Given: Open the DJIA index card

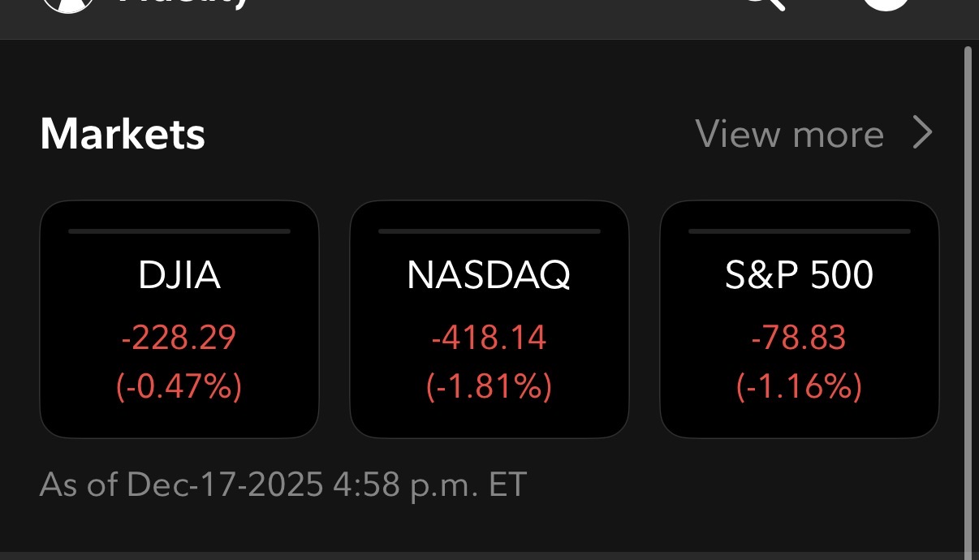Looking at the screenshot, I should click(179, 320).
